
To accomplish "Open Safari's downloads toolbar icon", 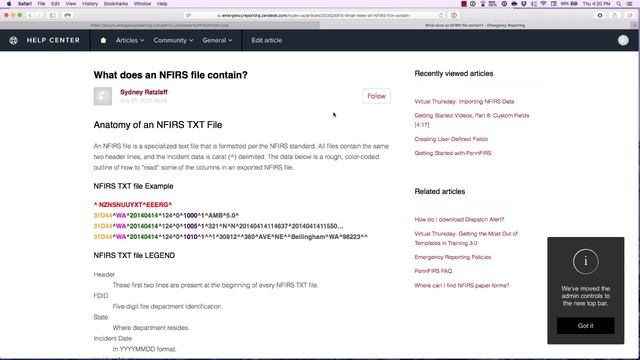I will tap(600, 15).
